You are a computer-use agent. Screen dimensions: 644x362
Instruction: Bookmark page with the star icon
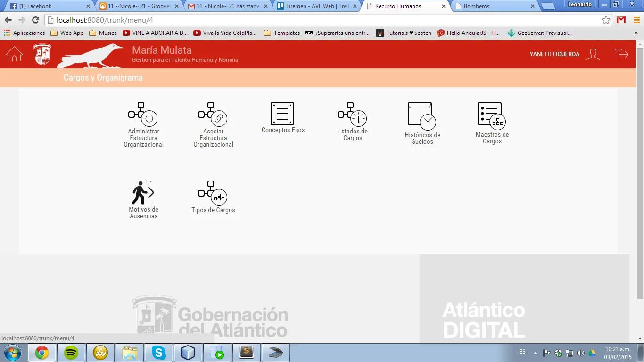[x=606, y=20]
